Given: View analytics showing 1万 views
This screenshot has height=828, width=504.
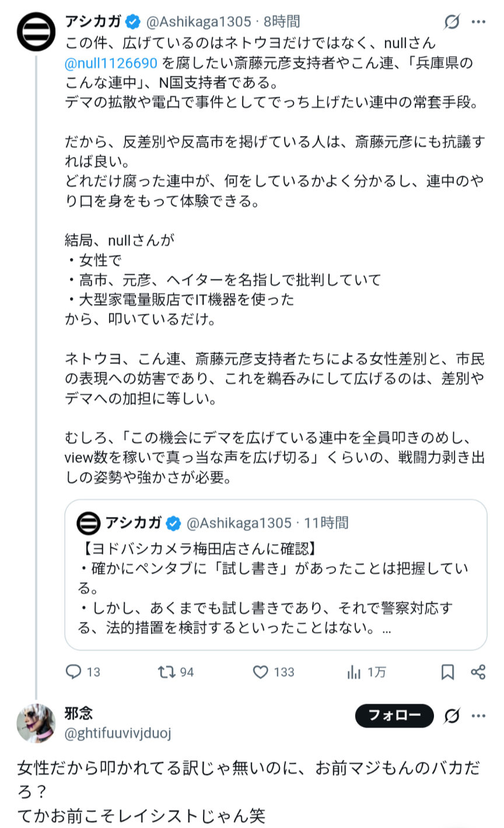Looking at the screenshot, I should (354, 672).
